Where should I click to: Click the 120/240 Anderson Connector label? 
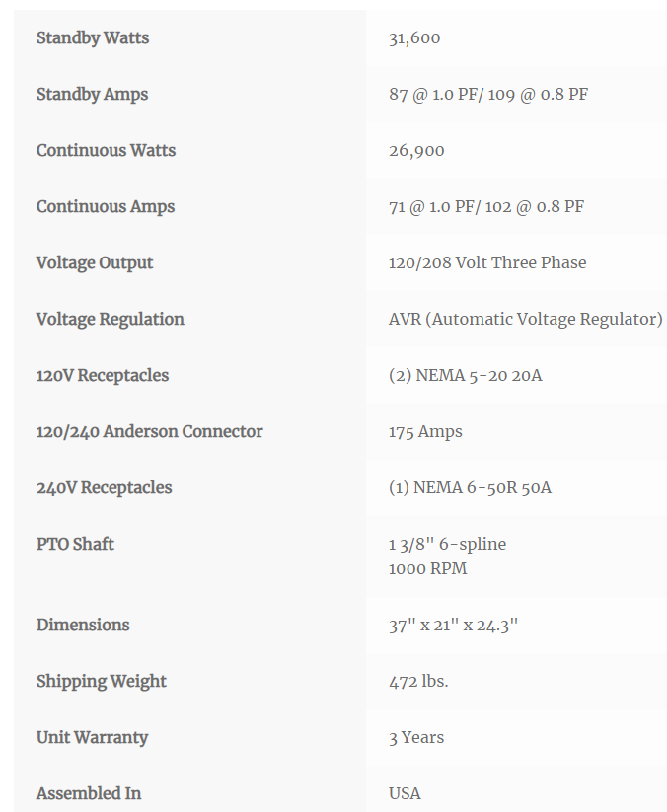coord(149,431)
